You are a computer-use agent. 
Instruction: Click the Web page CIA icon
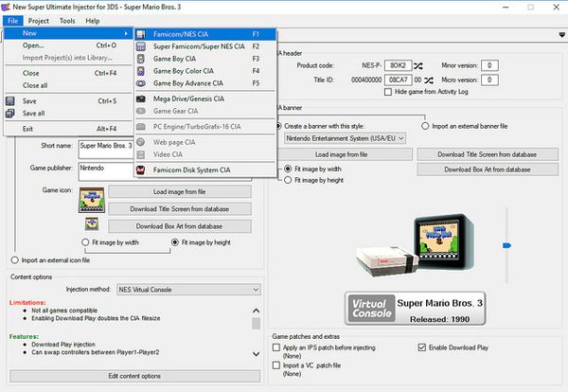[141, 142]
